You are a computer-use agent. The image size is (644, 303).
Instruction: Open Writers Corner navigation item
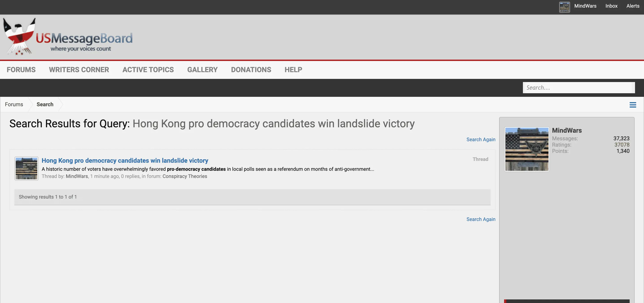tap(79, 70)
